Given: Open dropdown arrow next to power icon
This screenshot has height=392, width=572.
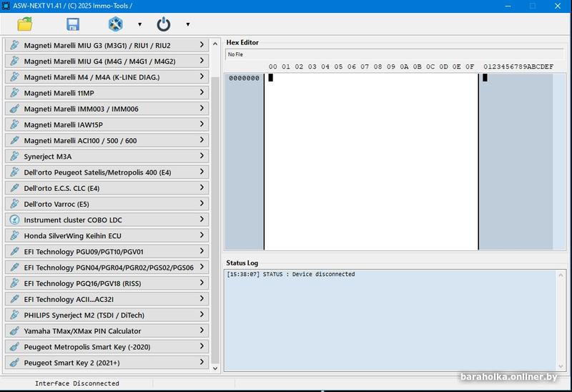Looking at the screenshot, I should pyautogui.click(x=188, y=24).
